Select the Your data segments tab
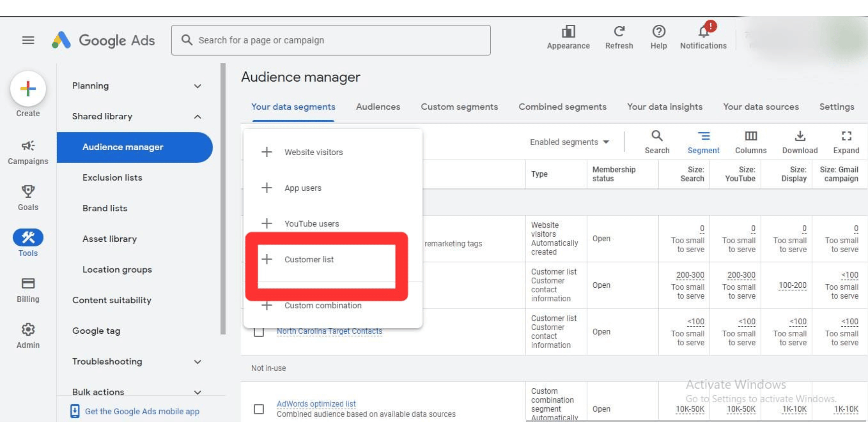Screen dimensions: 868x438 point(293,107)
